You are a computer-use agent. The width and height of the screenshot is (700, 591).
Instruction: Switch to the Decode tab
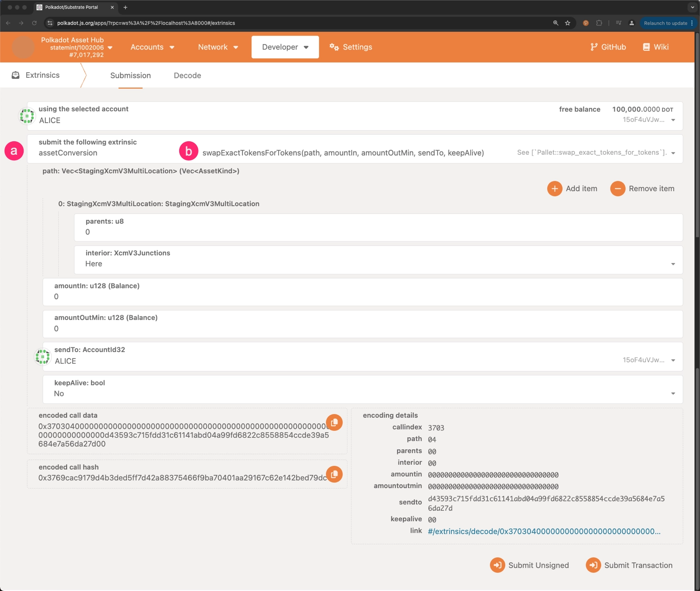point(187,75)
